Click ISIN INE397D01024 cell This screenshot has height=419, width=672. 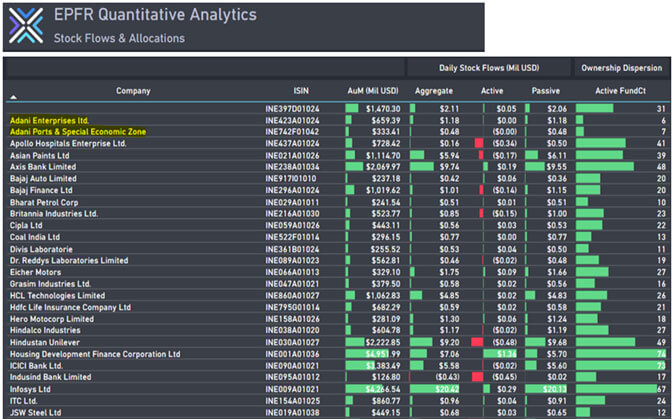292,109
